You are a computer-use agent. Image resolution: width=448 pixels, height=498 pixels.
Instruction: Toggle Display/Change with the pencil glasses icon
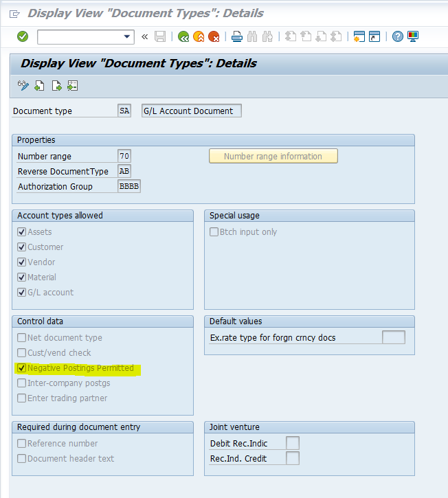pos(23,86)
